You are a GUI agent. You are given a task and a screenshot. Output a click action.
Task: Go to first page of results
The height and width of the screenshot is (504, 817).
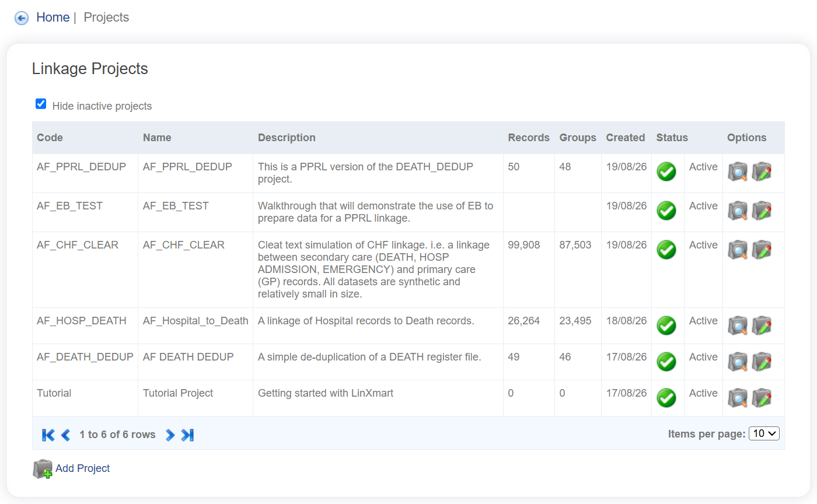click(x=48, y=435)
